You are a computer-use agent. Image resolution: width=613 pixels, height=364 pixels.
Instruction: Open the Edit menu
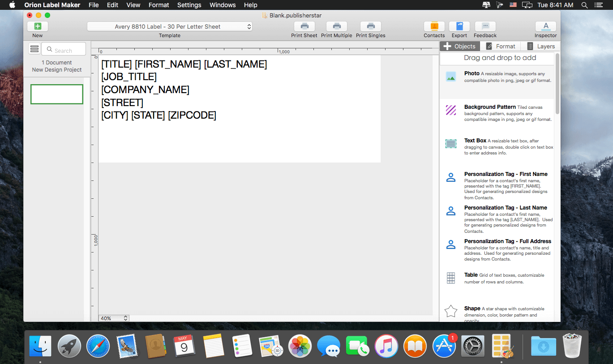[112, 5]
